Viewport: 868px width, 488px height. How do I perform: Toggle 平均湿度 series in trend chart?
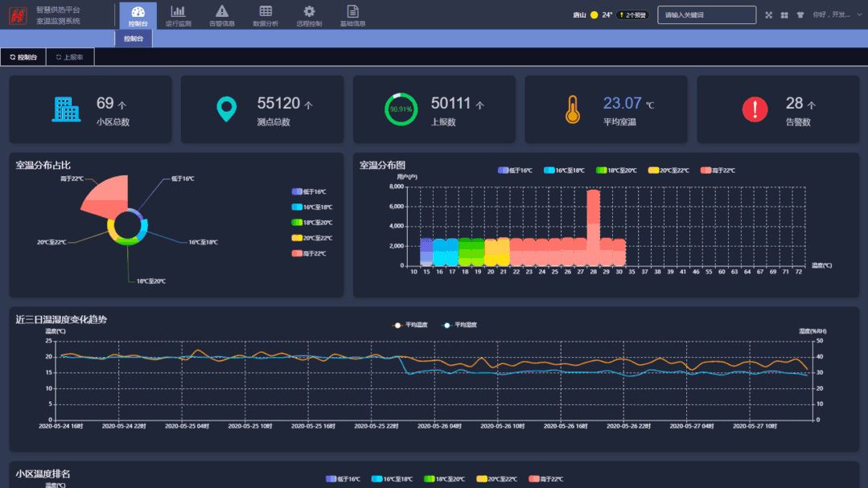pos(459,325)
